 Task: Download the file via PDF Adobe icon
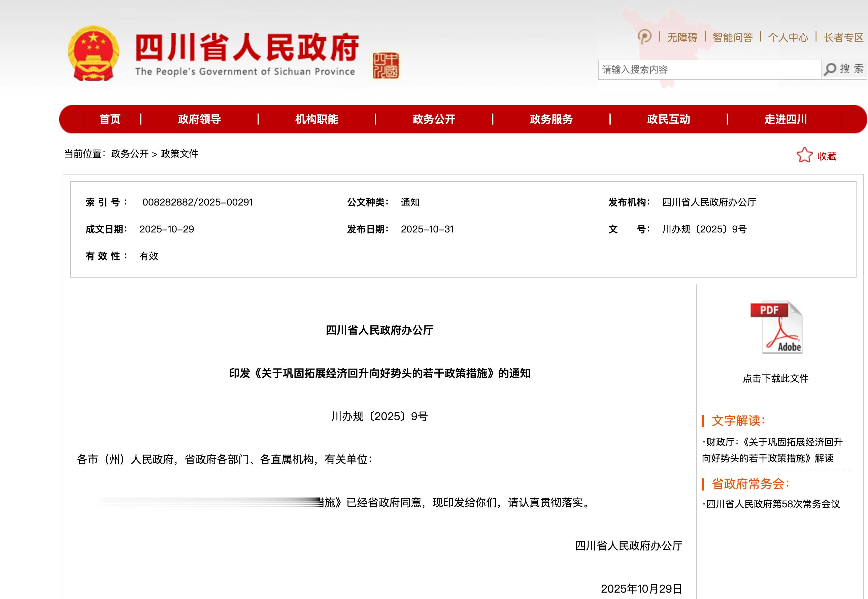pos(776,327)
